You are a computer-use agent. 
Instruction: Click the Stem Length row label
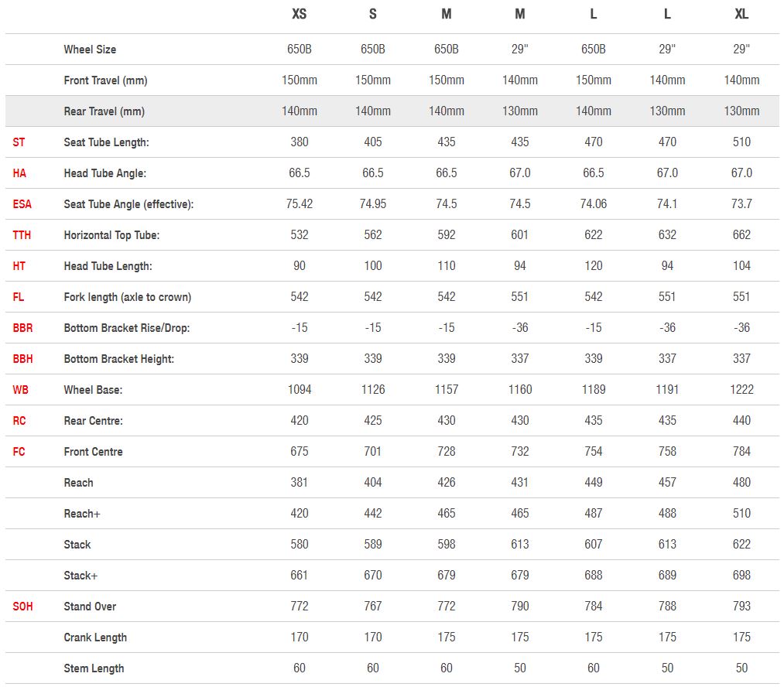click(94, 668)
